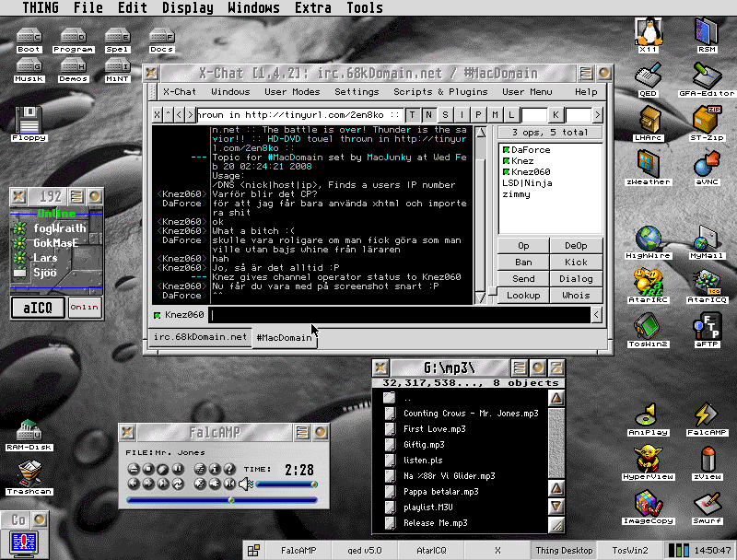This screenshot has width=737, height=560.
Task: Open the Musik drive G icon
Action: [29, 71]
